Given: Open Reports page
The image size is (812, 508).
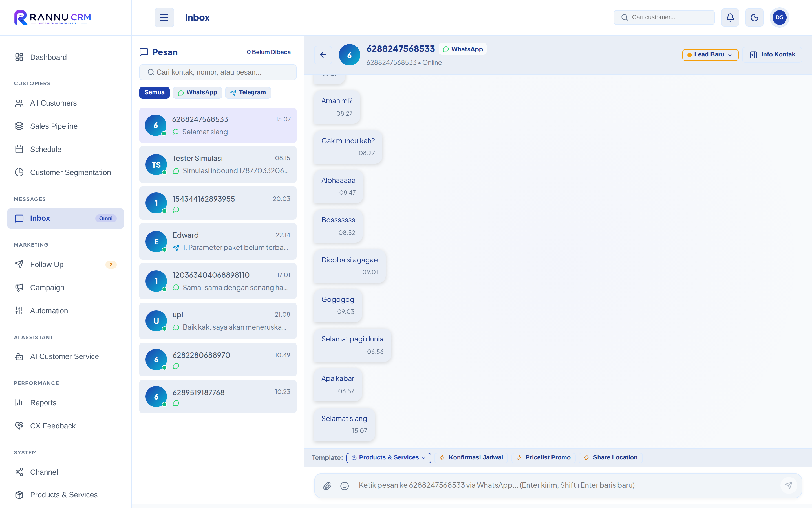Looking at the screenshot, I should [66, 403].
